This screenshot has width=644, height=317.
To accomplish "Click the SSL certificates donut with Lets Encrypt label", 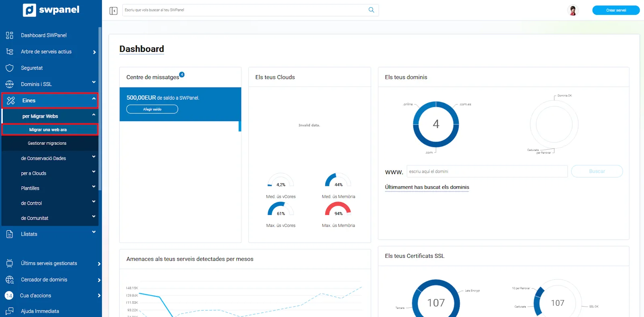I will click(x=436, y=298).
